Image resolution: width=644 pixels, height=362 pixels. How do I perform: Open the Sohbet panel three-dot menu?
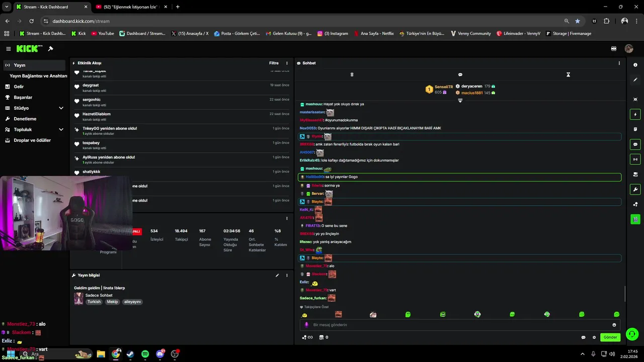(x=619, y=63)
